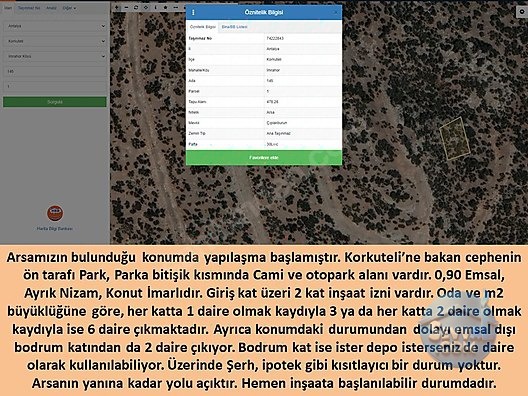
Task: Open the İmrahor Köyü neighborhood dropdown
Action: point(55,56)
